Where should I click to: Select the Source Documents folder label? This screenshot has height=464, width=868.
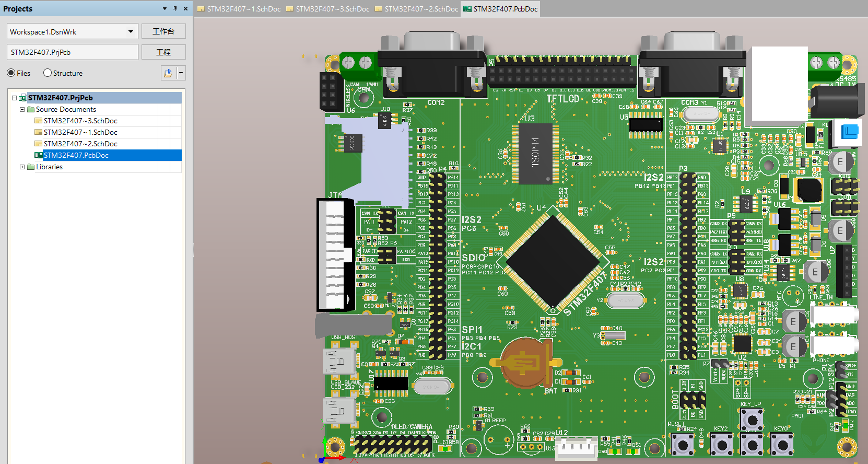click(x=66, y=109)
